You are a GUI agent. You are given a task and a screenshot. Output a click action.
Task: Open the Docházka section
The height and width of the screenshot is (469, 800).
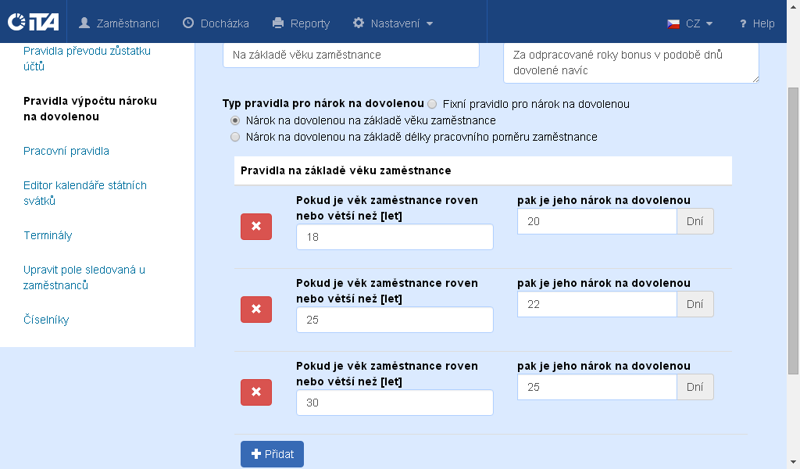point(216,22)
